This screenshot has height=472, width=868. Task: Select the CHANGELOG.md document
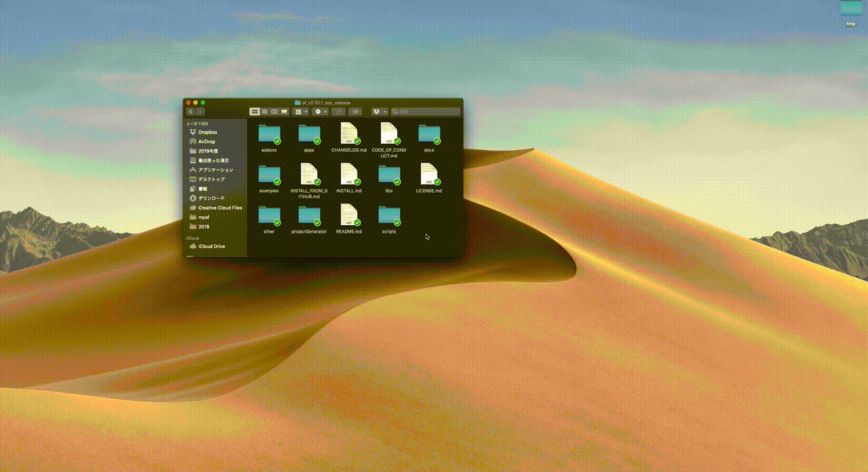point(349,134)
